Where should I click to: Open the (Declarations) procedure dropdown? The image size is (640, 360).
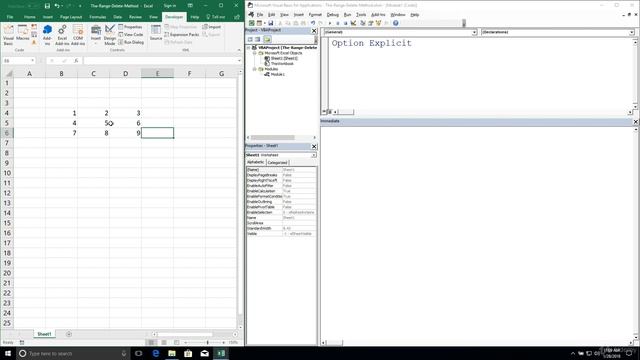(631, 32)
